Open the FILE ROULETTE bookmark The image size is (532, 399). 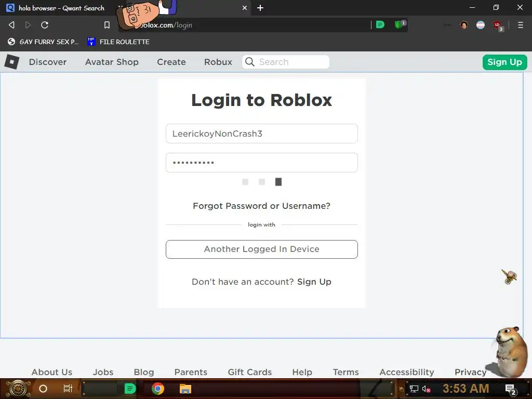(x=118, y=42)
